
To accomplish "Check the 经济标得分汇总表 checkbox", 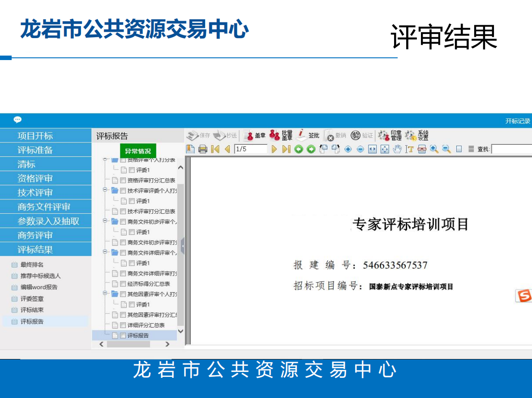I will coord(123,284).
